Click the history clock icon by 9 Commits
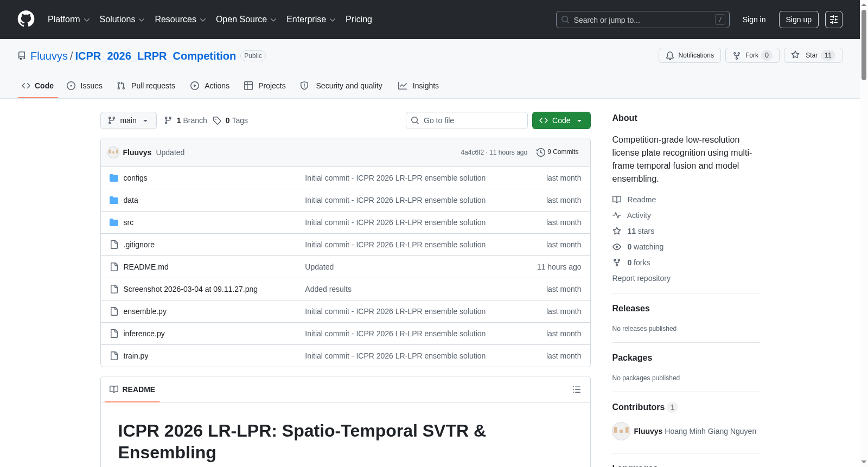The height and width of the screenshot is (467, 868). (541, 152)
